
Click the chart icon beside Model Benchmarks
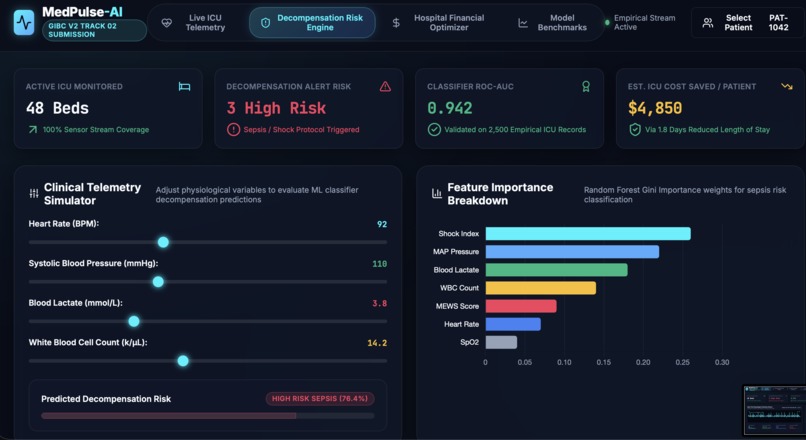523,23
